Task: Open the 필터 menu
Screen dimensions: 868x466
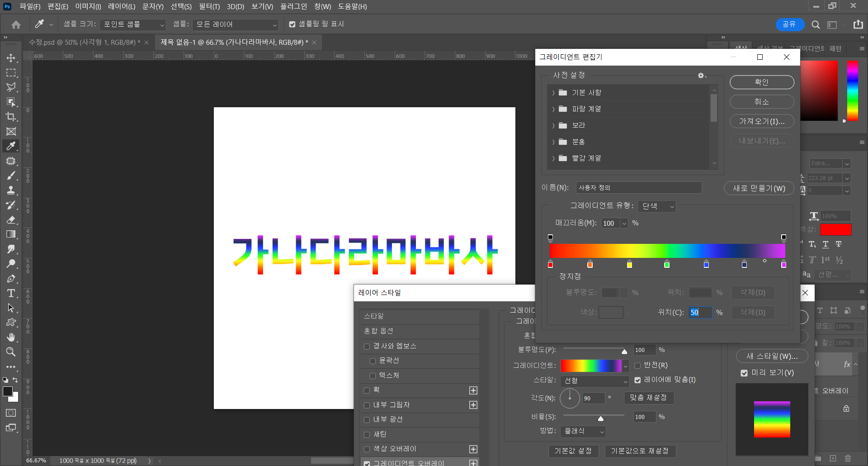Action: click(x=209, y=6)
